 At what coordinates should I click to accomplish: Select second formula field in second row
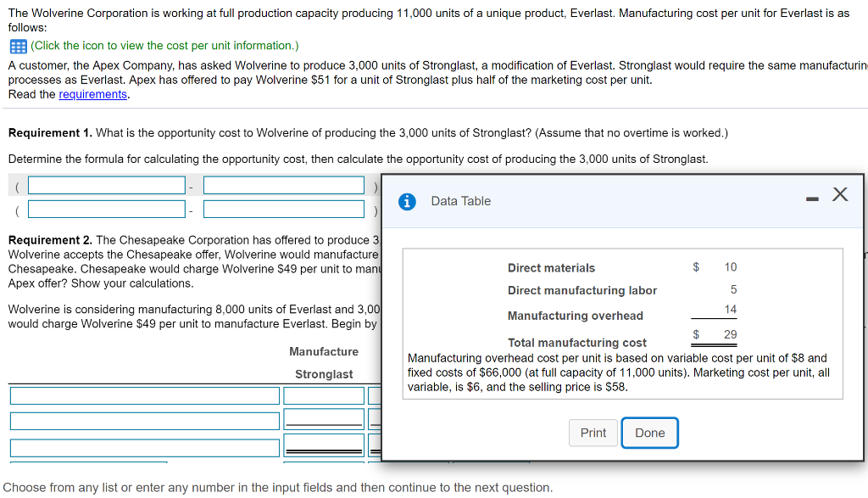(x=284, y=210)
